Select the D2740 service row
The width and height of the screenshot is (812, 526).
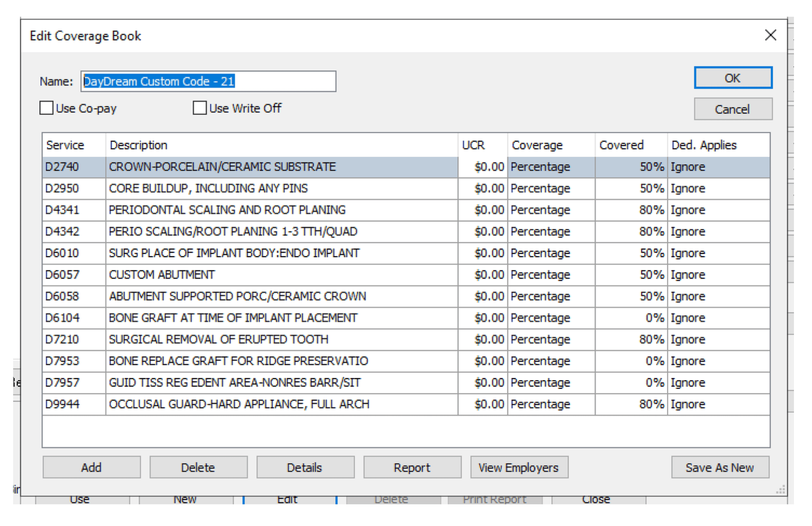click(x=406, y=167)
